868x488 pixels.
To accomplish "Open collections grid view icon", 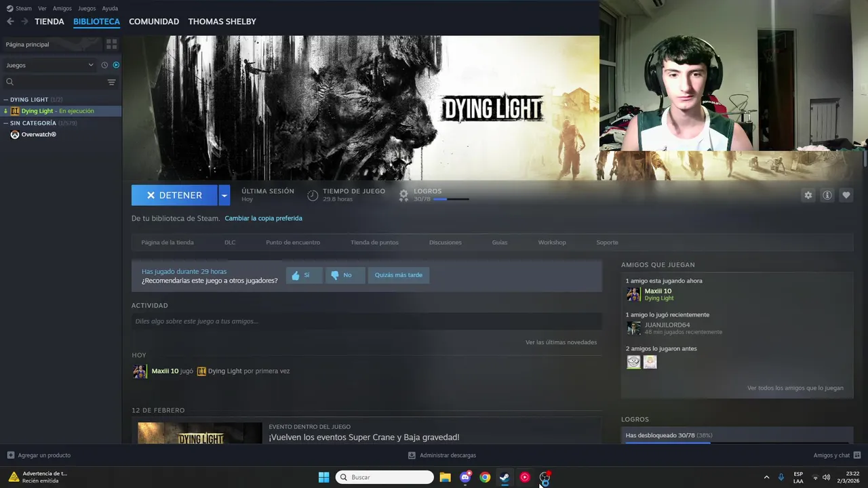I will coord(112,44).
